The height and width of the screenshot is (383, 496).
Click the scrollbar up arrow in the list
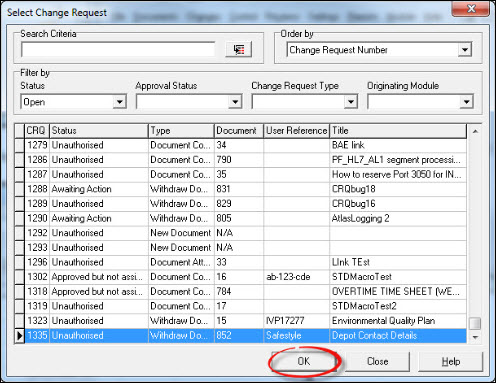point(475,131)
